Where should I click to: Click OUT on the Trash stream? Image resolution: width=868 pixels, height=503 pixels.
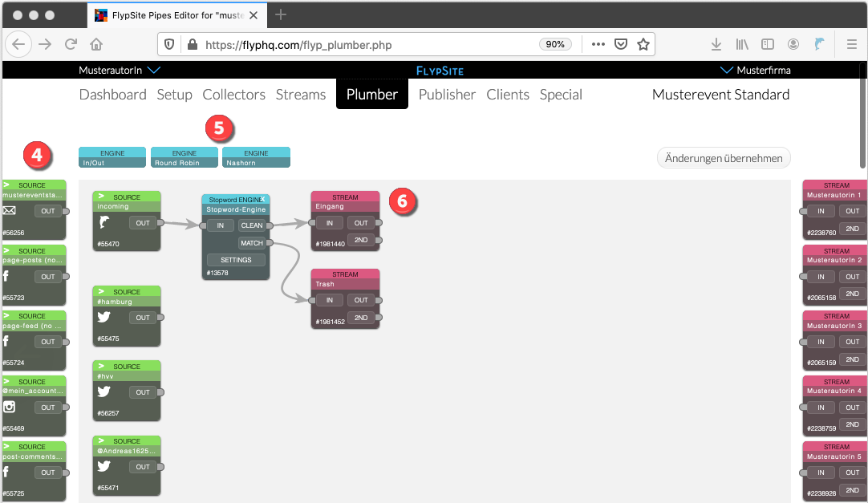361,300
